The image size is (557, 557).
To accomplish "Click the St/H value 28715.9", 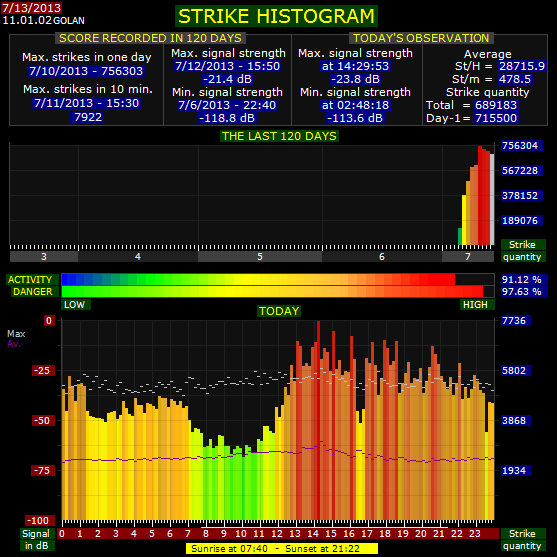I will click(x=521, y=66).
